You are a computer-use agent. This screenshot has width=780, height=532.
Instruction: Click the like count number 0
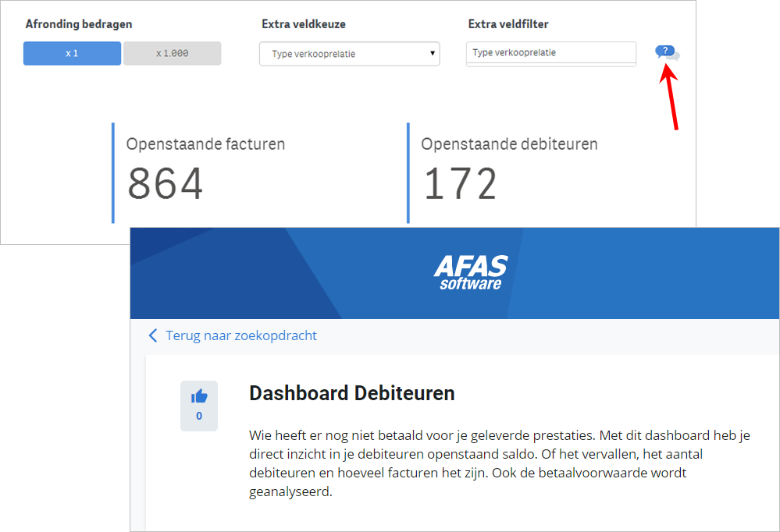coord(199,416)
